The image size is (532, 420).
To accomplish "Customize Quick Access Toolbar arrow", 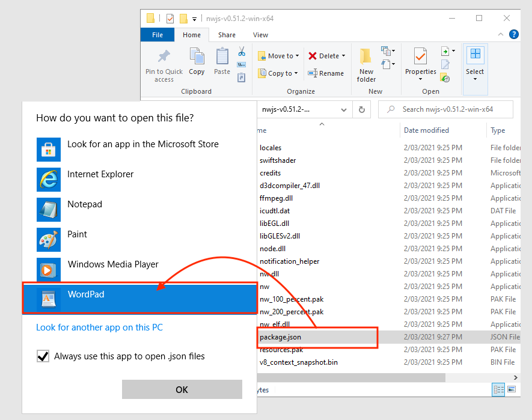I will pos(194,19).
